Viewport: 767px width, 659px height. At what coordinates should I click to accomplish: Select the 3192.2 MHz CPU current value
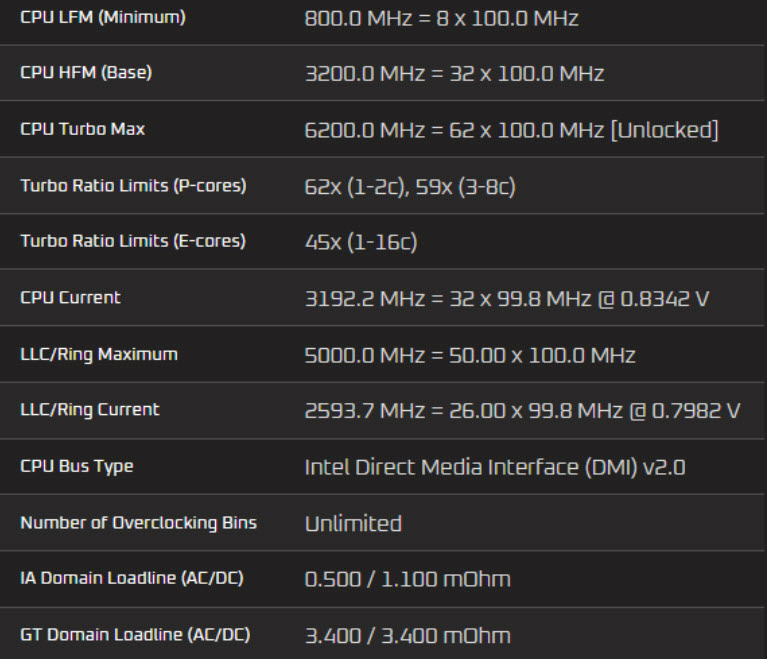click(506, 298)
